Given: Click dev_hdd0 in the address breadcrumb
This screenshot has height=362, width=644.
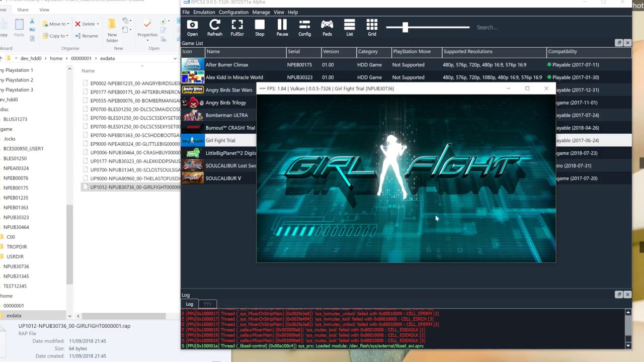Looking at the screenshot, I should pyautogui.click(x=31, y=58).
